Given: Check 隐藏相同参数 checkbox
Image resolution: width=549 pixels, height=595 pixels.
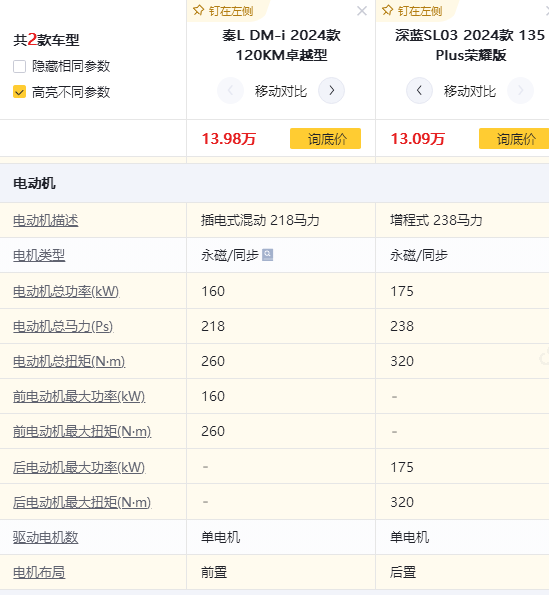Looking at the screenshot, I should pos(19,66).
